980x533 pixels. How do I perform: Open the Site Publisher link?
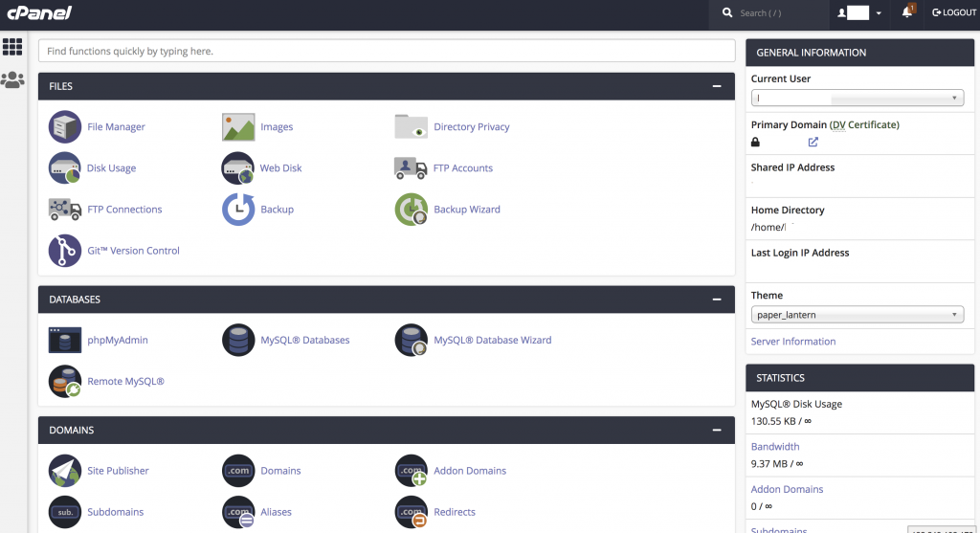point(118,471)
